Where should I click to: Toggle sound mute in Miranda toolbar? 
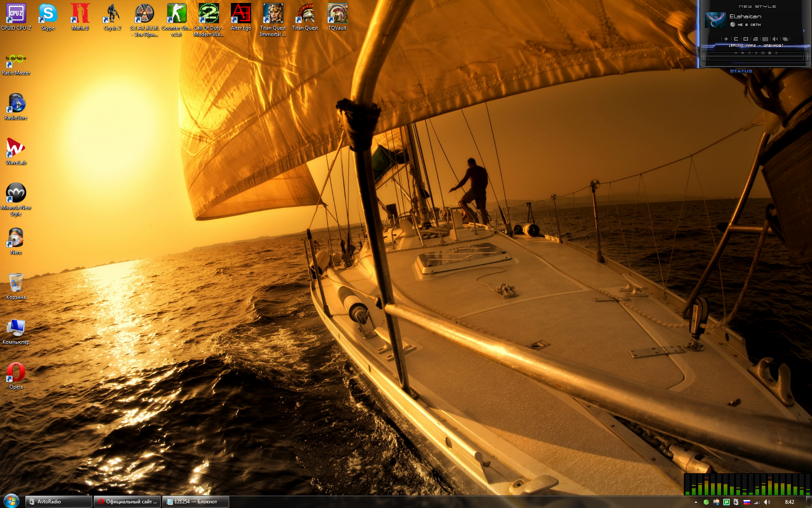click(x=775, y=39)
